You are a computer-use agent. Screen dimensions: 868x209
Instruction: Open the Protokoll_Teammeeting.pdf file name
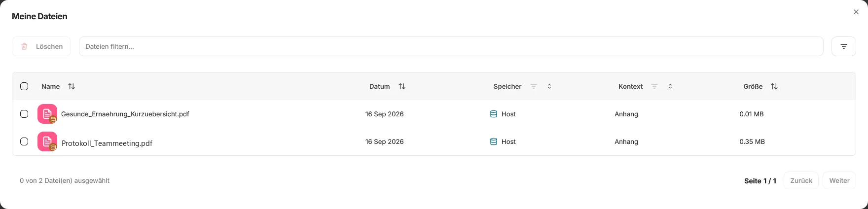click(107, 143)
